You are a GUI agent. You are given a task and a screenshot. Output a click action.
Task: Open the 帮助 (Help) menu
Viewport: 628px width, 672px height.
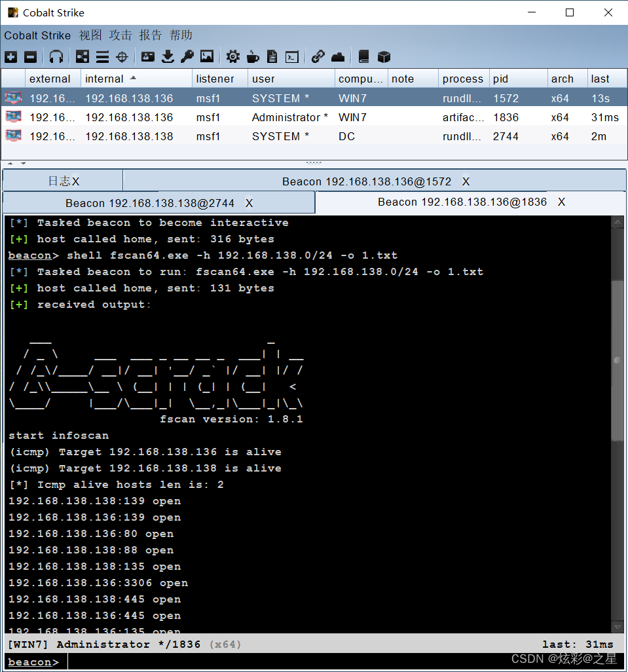tap(181, 35)
